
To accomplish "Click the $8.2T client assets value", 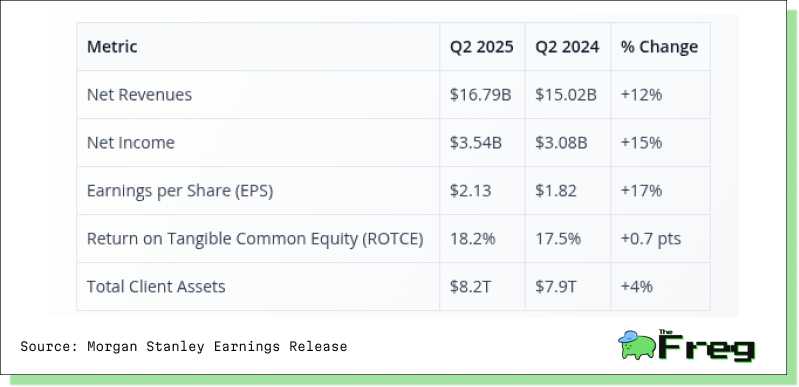I will [470, 287].
